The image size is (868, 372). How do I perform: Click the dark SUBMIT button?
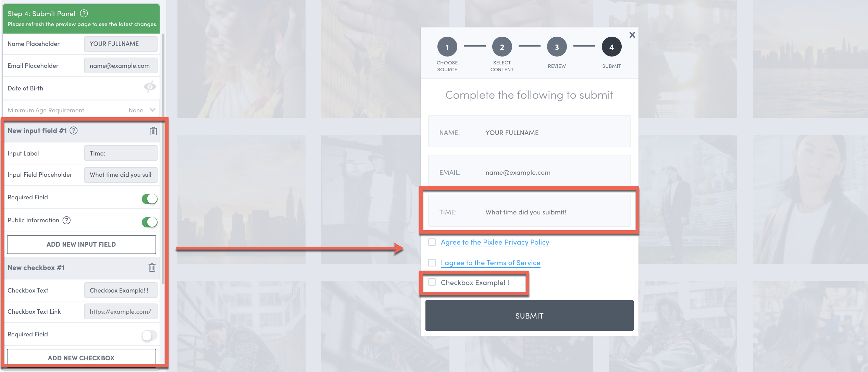click(x=529, y=315)
